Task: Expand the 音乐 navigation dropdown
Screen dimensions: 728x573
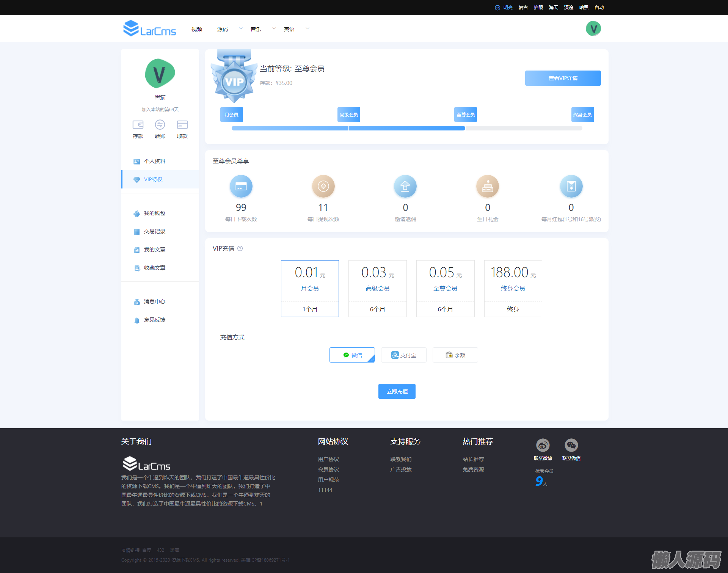Action: pos(274,29)
